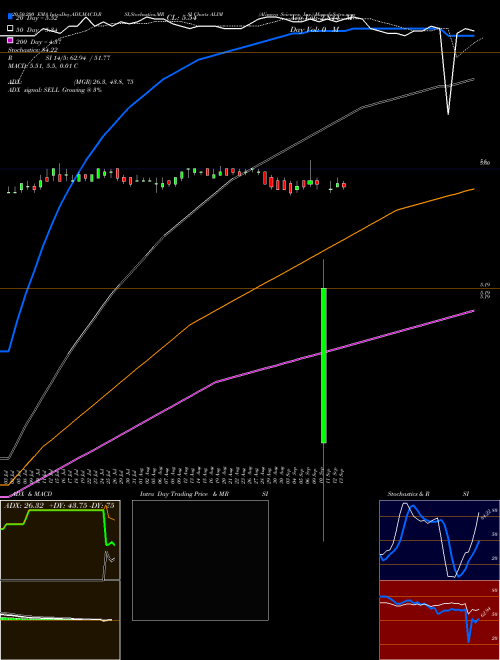Click the '(MGR) 26.3, 43.8, 75' values
Image resolution: width=500 pixels, height=660 pixels.
click(104, 82)
